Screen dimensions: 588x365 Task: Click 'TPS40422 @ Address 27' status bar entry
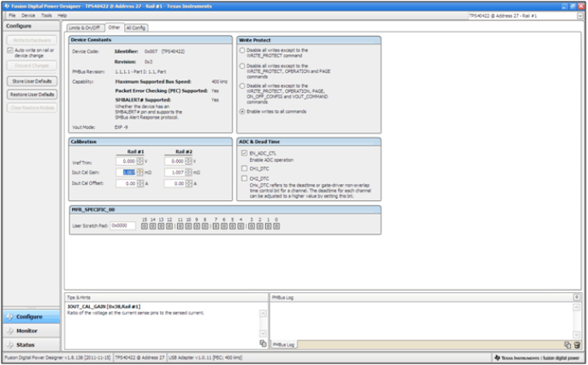click(139, 358)
